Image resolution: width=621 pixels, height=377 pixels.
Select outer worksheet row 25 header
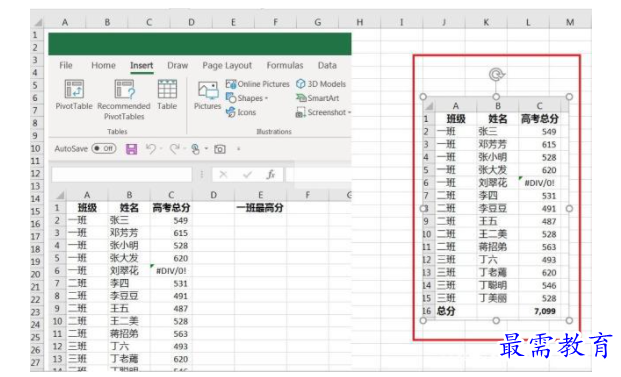tap(36, 337)
